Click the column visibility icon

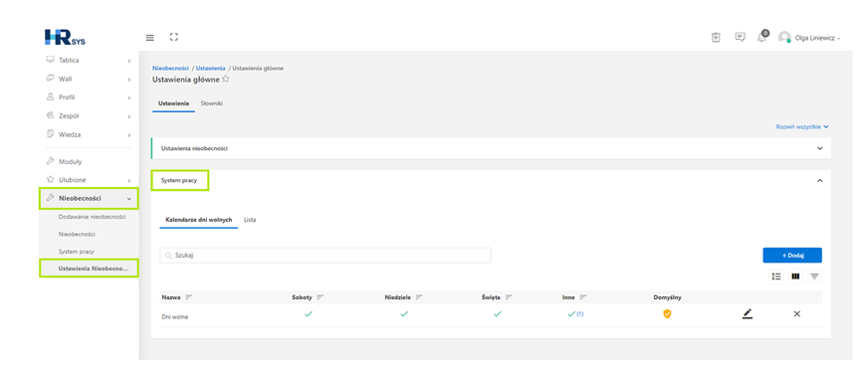point(795,277)
